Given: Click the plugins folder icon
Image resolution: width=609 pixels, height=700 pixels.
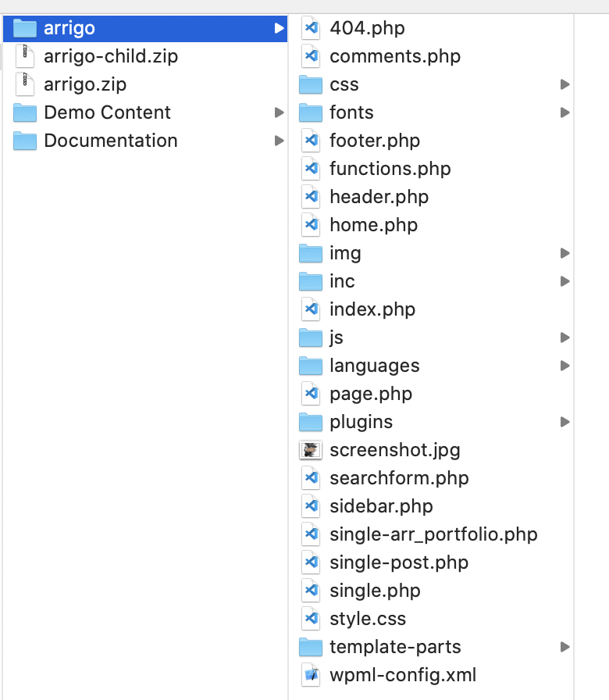Looking at the screenshot, I should click(x=311, y=423).
